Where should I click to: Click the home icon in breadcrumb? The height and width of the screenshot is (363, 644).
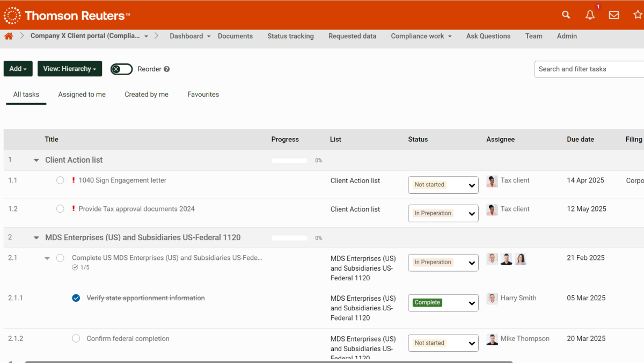9,36
